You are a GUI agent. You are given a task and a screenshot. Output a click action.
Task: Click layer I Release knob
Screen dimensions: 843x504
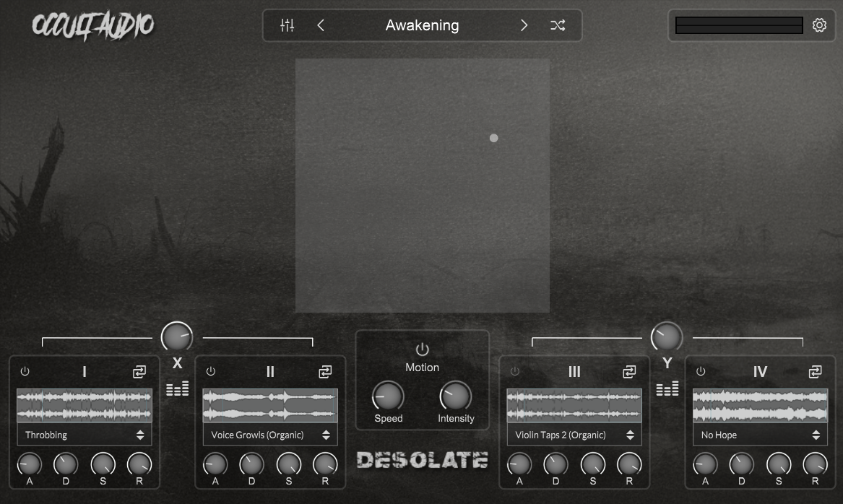[139, 464]
